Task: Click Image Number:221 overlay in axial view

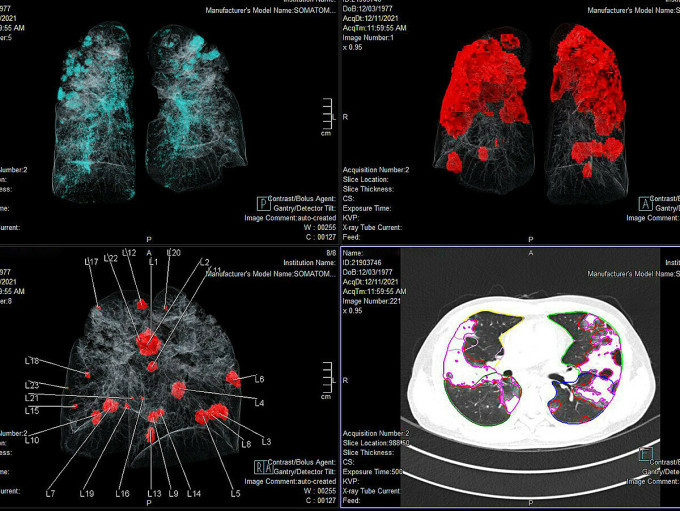Action: click(x=375, y=294)
